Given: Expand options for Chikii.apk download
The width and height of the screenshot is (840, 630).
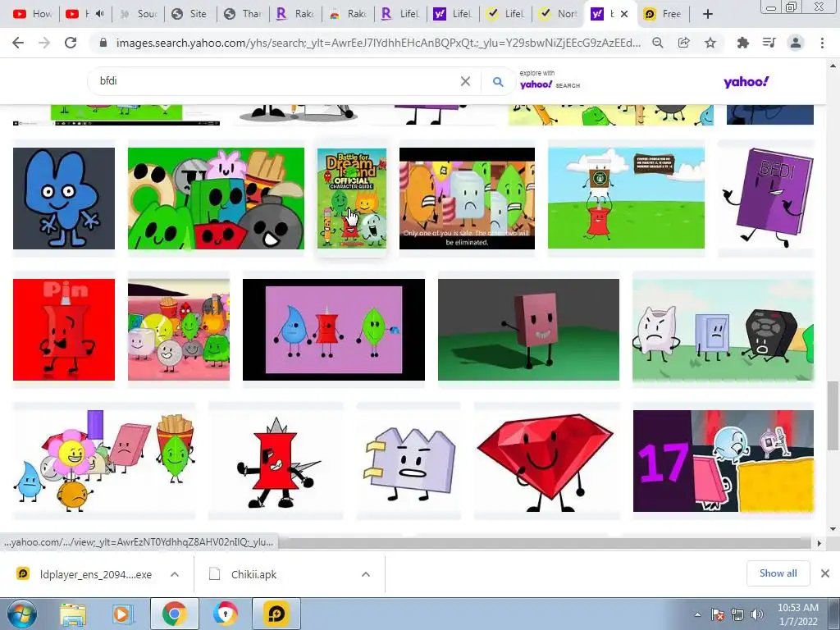Looking at the screenshot, I should point(366,574).
